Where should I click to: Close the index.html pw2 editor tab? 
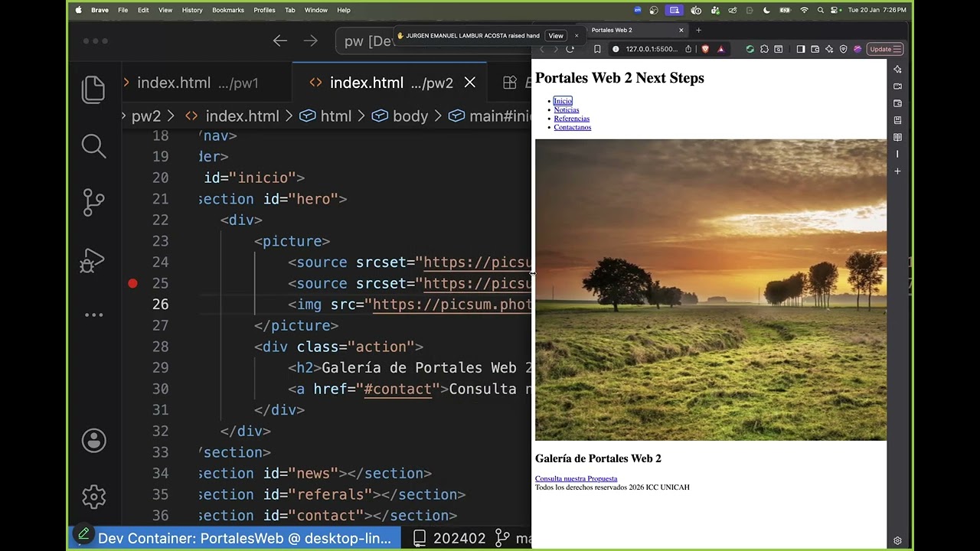click(470, 83)
